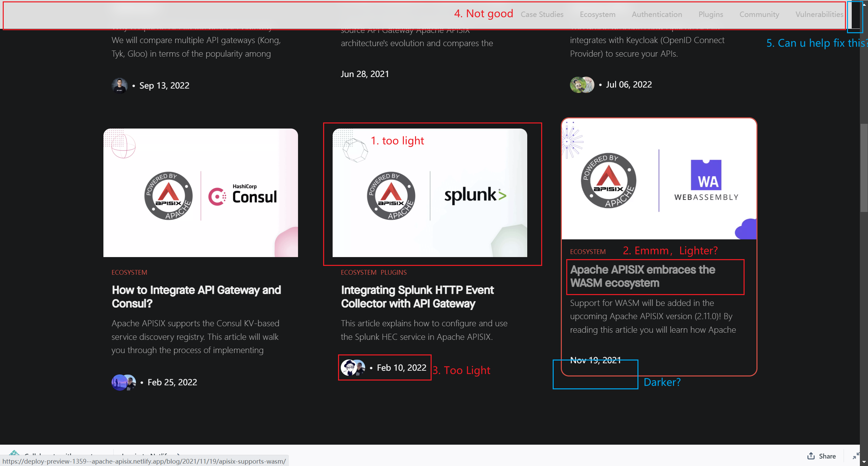Click the scrollbar down arrow at the bottom right
The image size is (868, 466).
pos(864,462)
